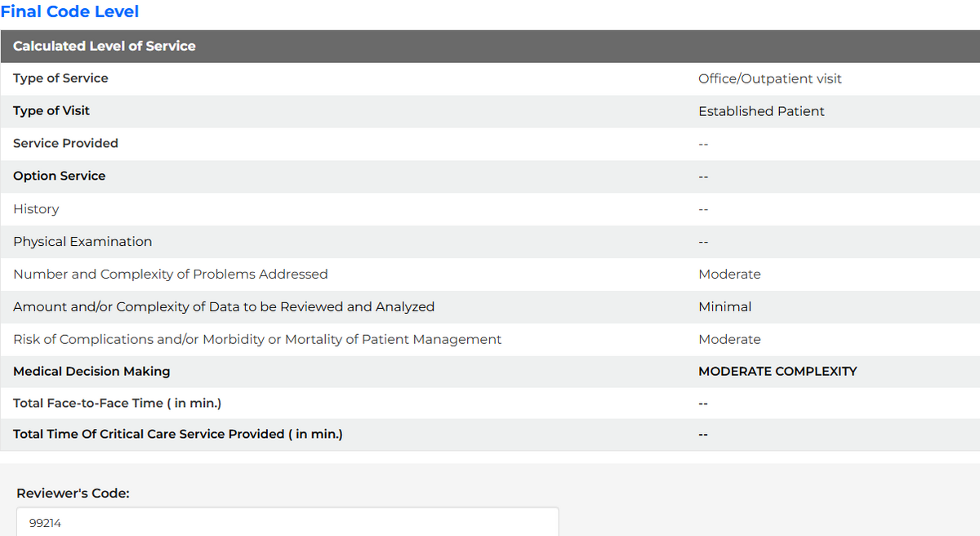This screenshot has height=536, width=980.
Task: Click into the Reviewer's Code input field
Action: [287, 522]
